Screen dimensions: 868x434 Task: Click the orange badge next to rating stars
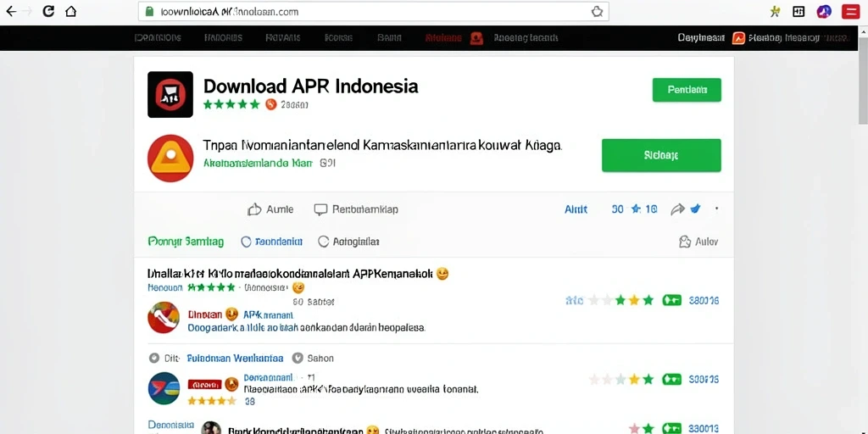pos(270,104)
